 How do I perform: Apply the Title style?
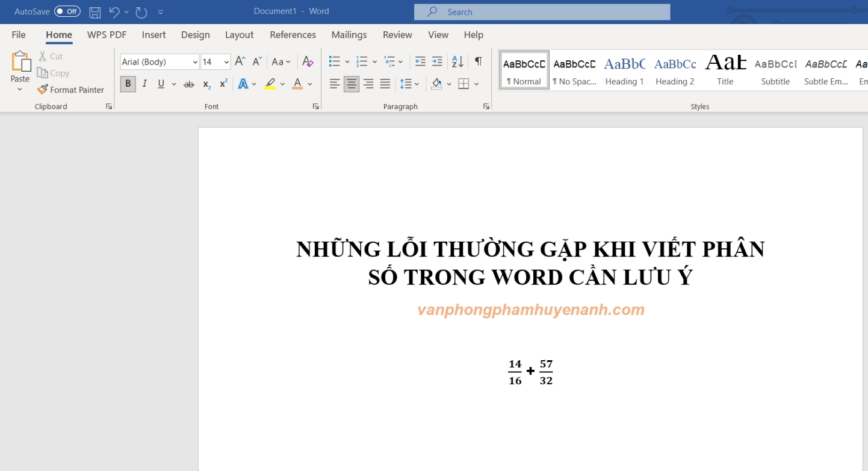[725, 70]
